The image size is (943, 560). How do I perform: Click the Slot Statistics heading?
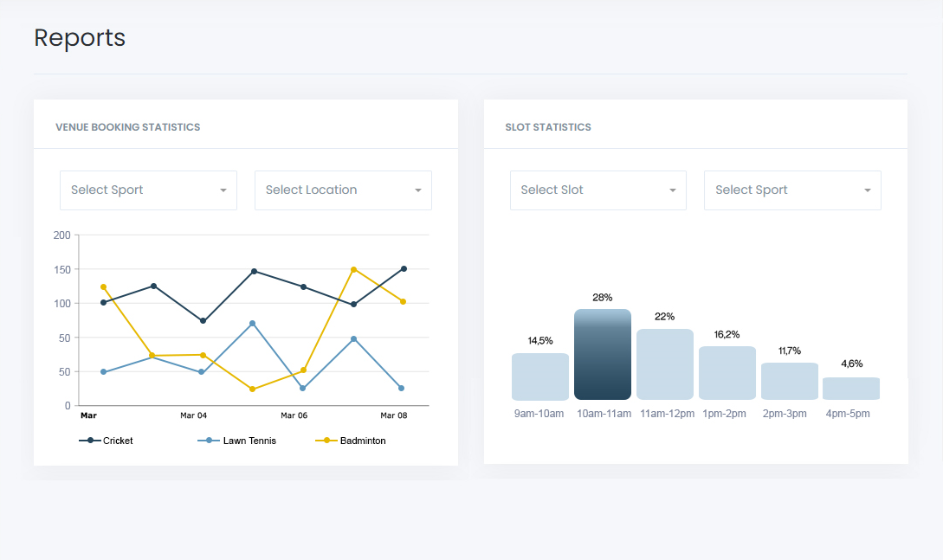click(x=548, y=127)
